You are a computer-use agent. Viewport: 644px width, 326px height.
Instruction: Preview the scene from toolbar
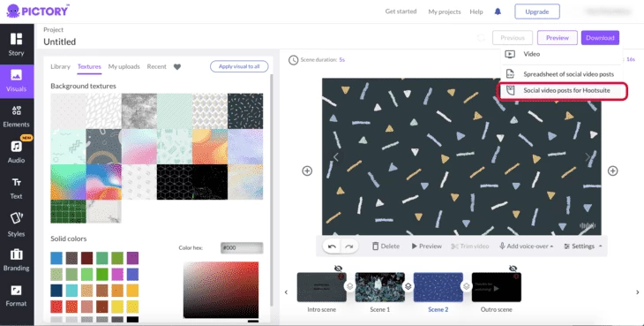[426, 246]
